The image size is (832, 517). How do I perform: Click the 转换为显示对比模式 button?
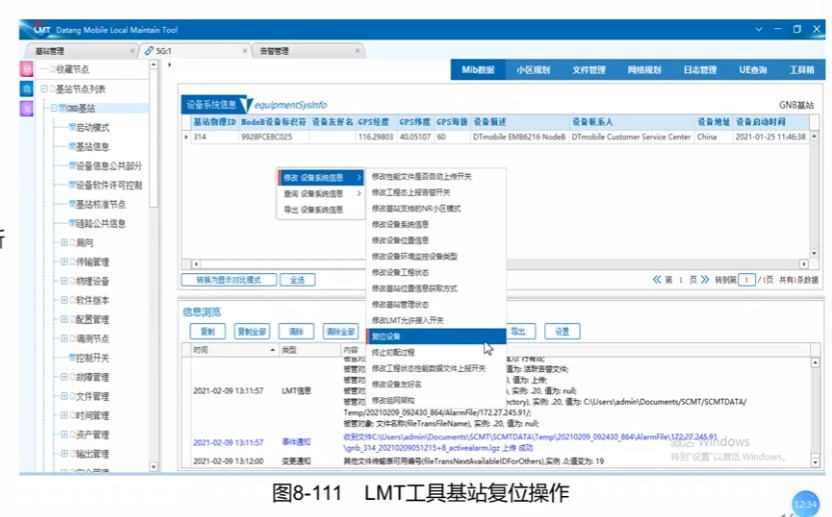(x=229, y=280)
